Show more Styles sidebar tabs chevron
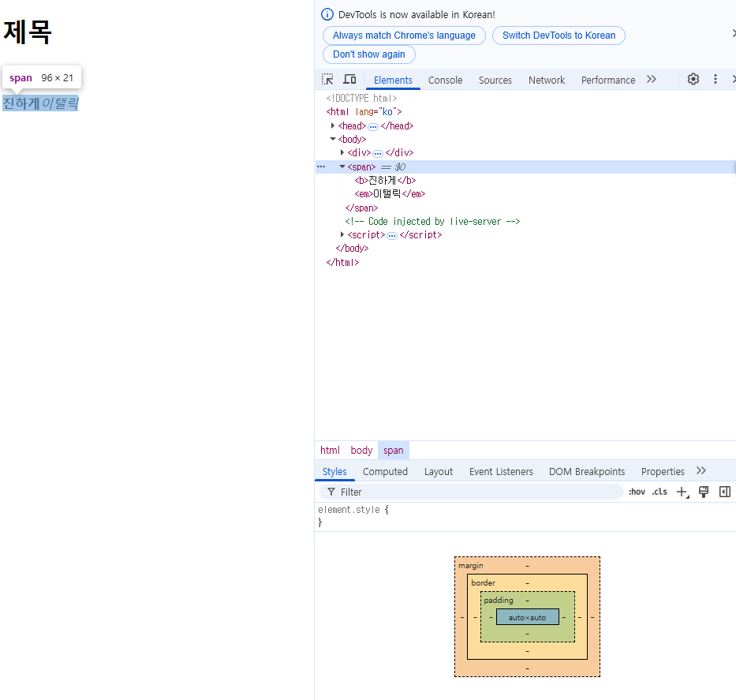 pos(701,471)
